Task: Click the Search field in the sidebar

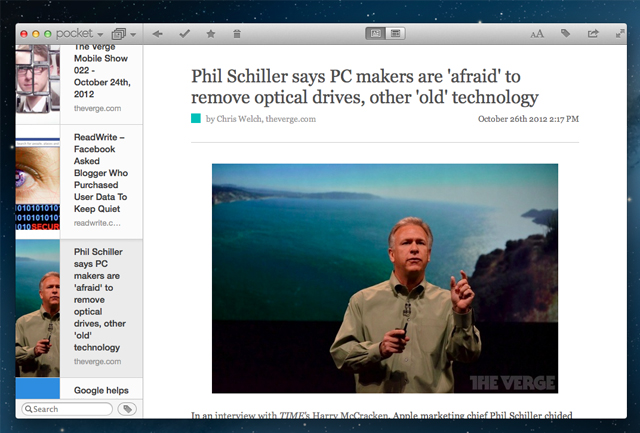Action: [x=68, y=409]
